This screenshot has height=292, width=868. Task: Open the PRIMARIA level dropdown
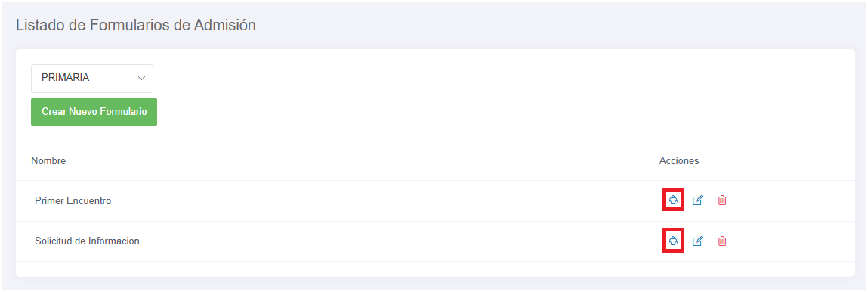(92, 78)
